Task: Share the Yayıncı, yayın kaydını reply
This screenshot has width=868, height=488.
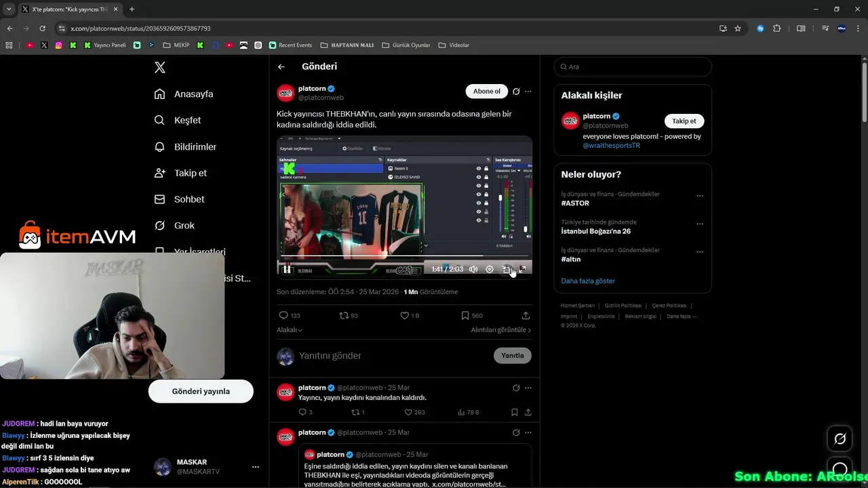Action: tap(528, 412)
